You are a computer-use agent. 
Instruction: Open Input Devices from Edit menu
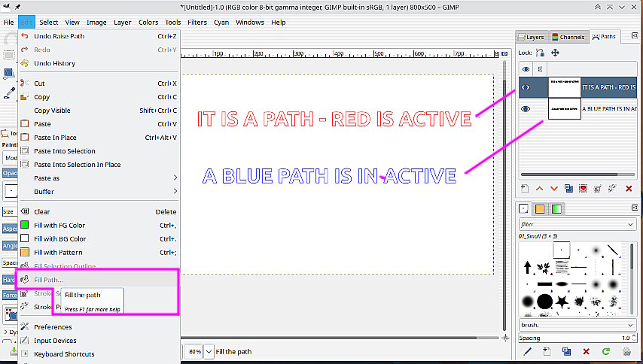[x=99, y=341]
